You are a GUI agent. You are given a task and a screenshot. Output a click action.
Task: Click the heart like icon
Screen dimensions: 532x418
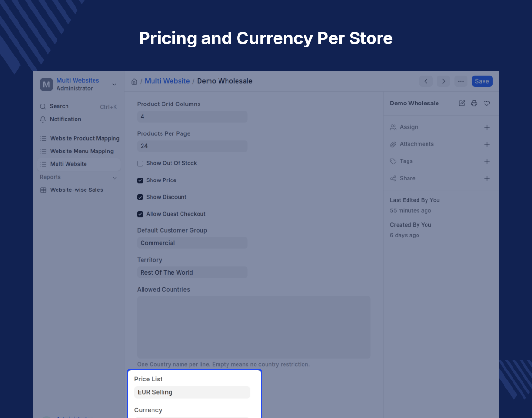click(x=487, y=103)
